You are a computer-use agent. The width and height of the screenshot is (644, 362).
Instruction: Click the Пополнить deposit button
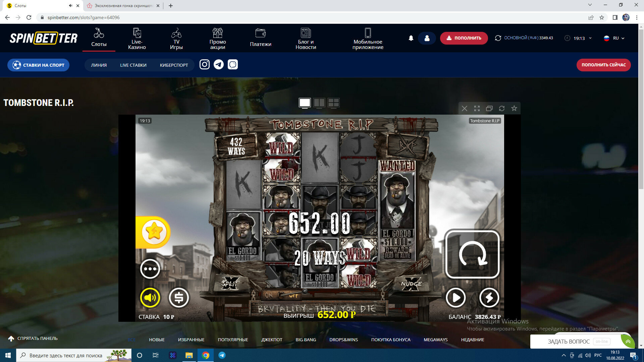click(x=464, y=38)
